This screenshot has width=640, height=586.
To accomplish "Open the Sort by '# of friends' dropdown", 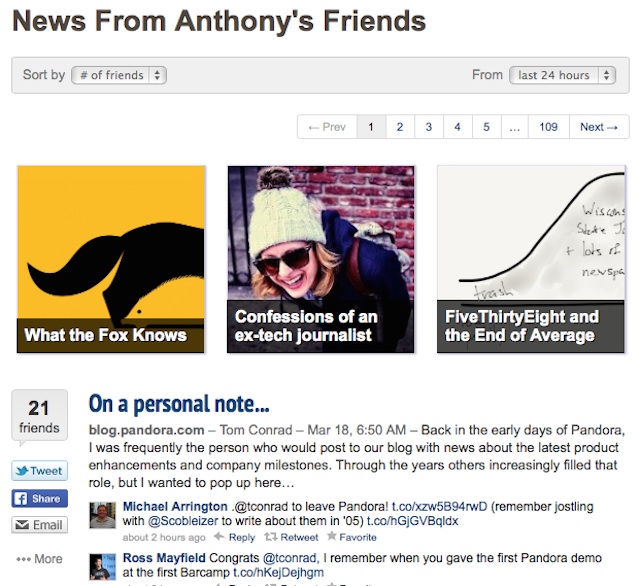I will point(119,75).
